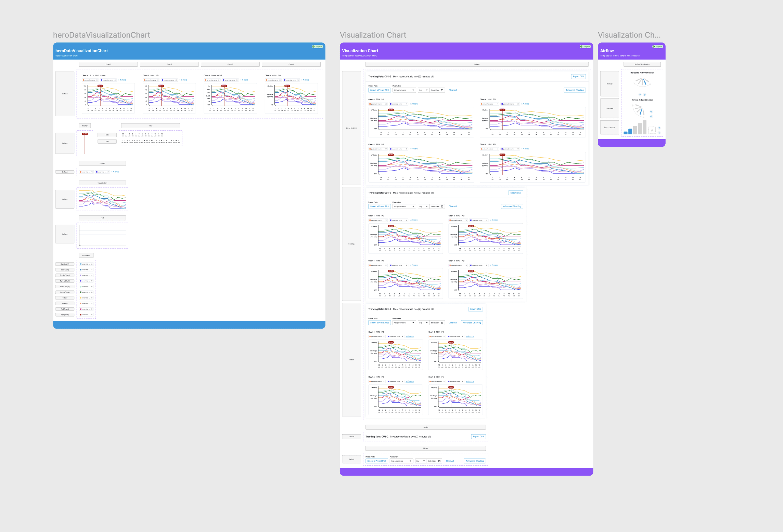Open the Day dropdown in Tablet section
The width and height of the screenshot is (783, 532).
point(424,323)
